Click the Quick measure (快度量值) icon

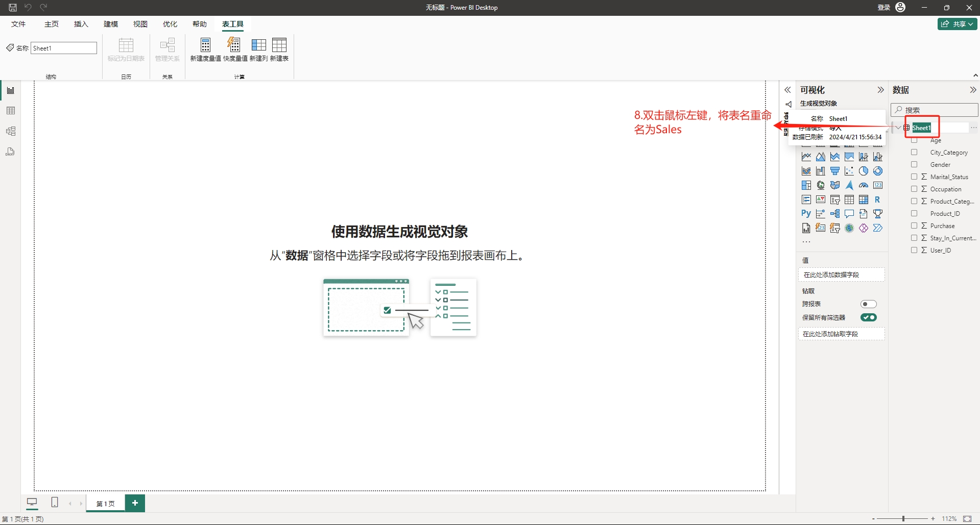[234, 45]
